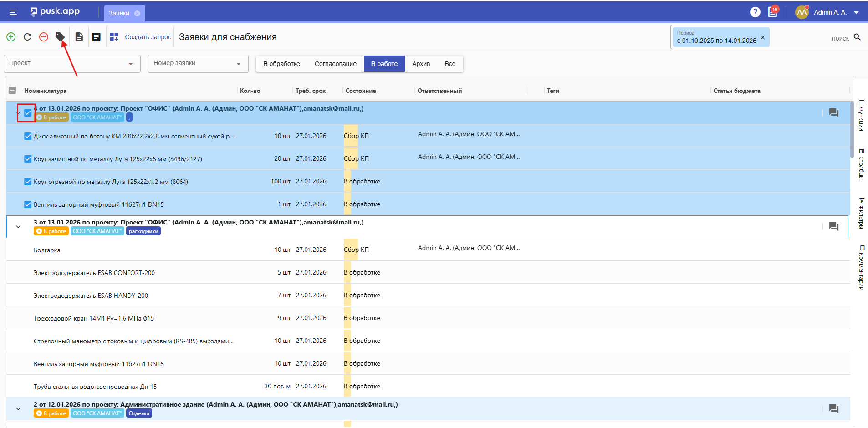Switch to the Согласование tab
This screenshot has height=428, width=868.
(335, 64)
